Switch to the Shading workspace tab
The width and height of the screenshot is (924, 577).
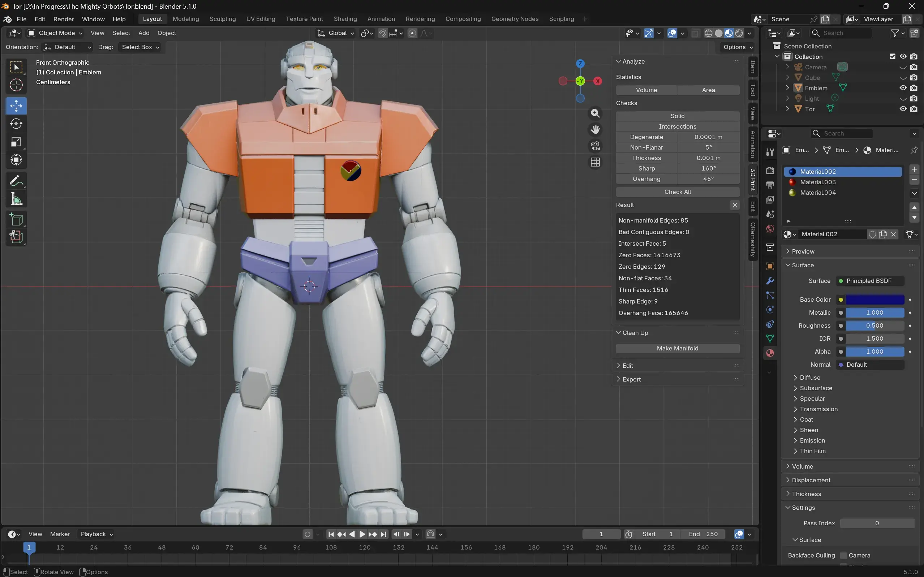(x=345, y=19)
